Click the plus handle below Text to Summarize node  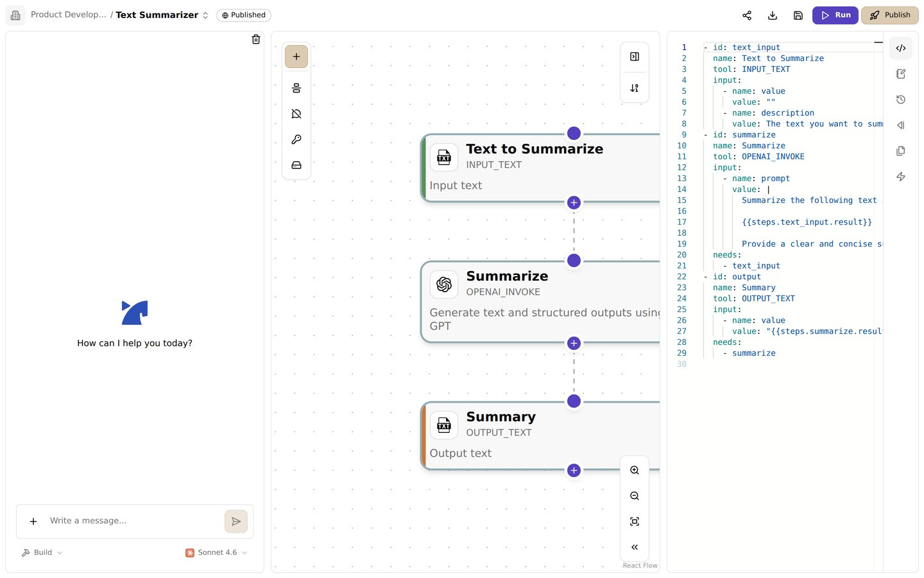(x=574, y=202)
